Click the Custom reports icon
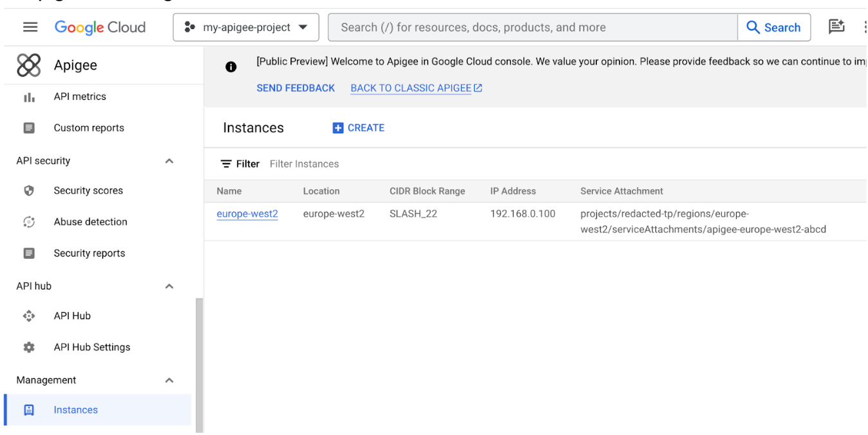Image resolution: width=868 pixels, height=435 pixels. (29, 127)
